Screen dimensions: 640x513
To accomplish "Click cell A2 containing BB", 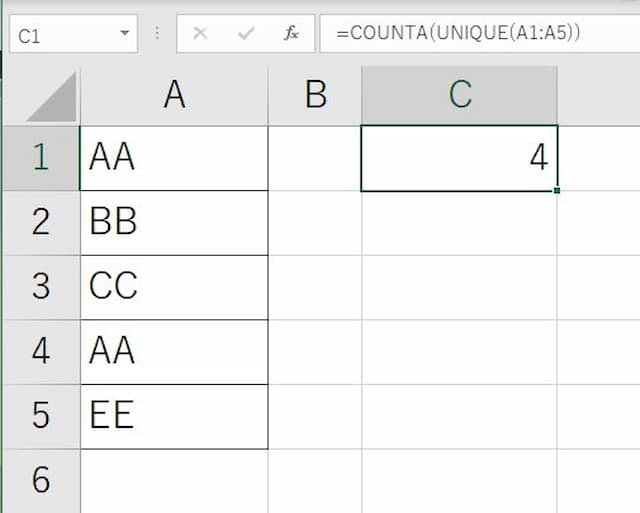I will tap(174, 222).
